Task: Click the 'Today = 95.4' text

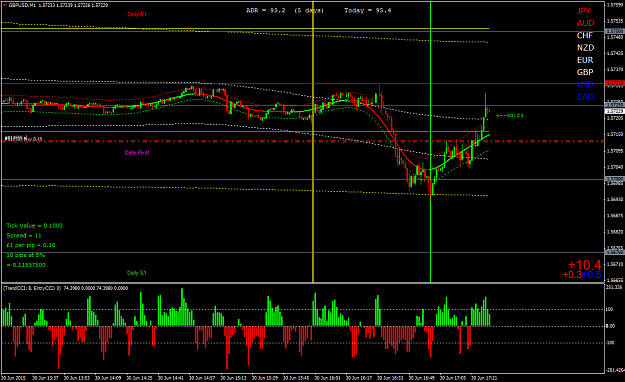Action: [368, 10]
